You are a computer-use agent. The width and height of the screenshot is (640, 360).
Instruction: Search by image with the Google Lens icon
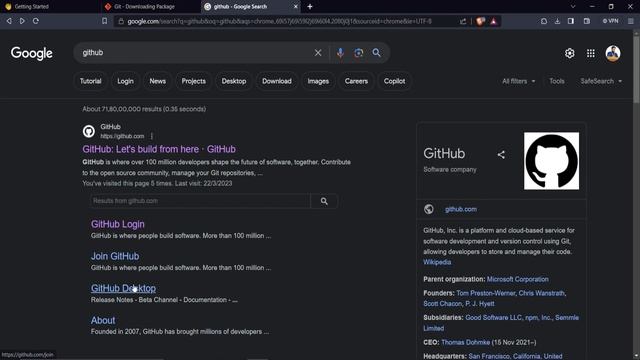tap(358, 53)
